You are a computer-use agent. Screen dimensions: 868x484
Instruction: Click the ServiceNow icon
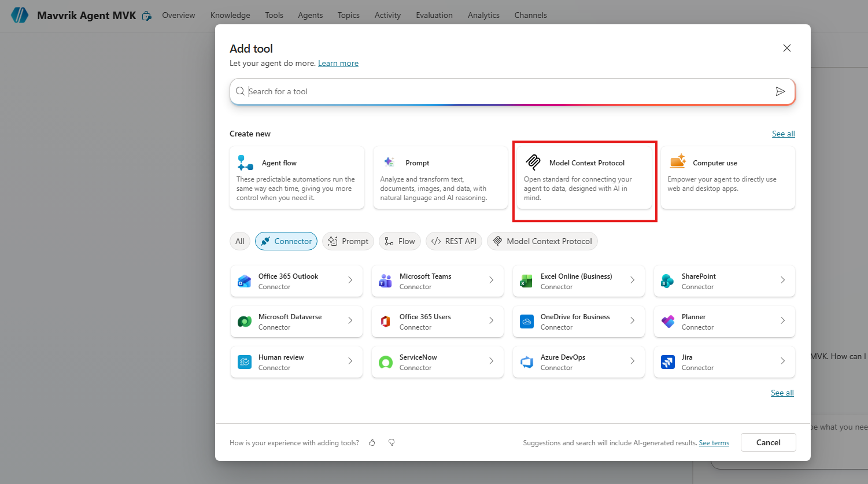[385, 363]
